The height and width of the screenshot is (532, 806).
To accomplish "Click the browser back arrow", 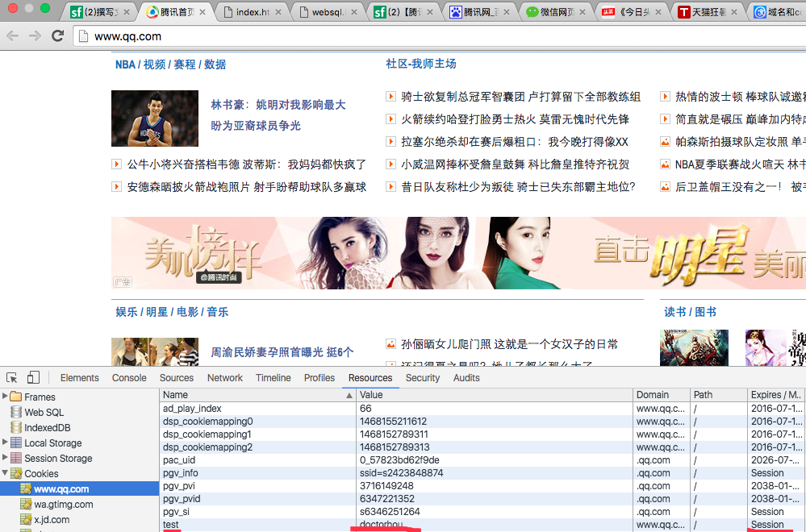I will [x=12, y=36].
